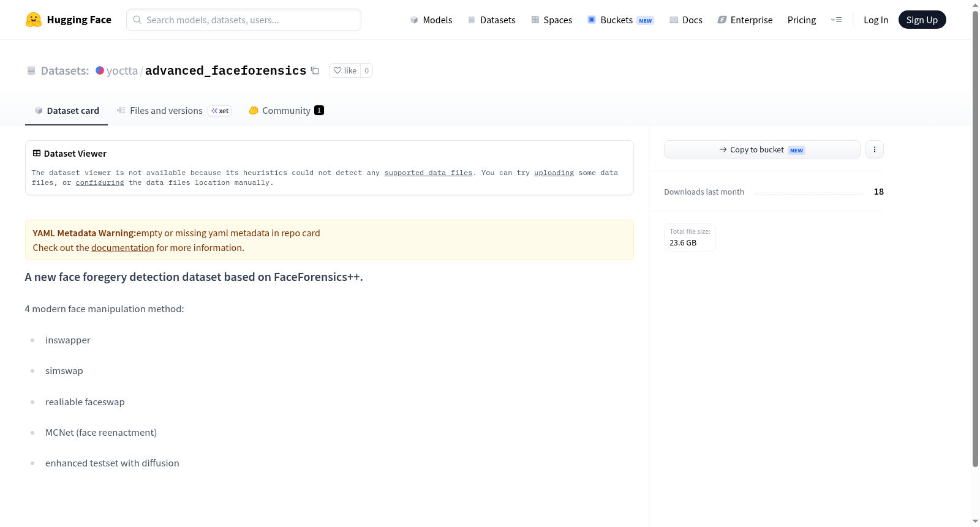Go to Spaces
This screenshot has width=980, height=527.
[552, 20]
